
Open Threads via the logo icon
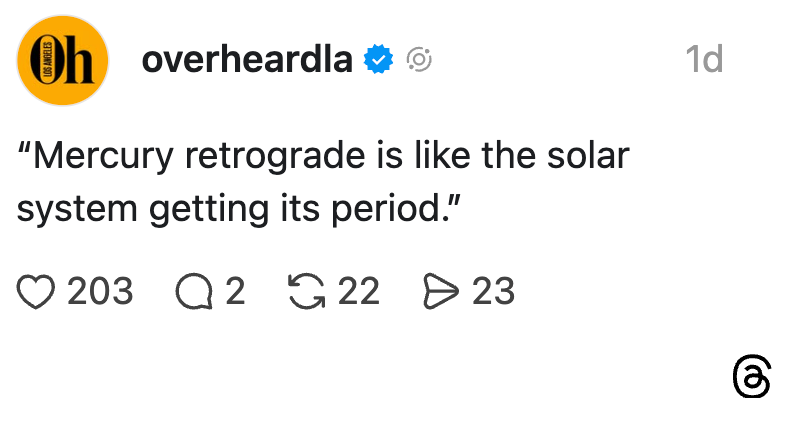(751, 378)
